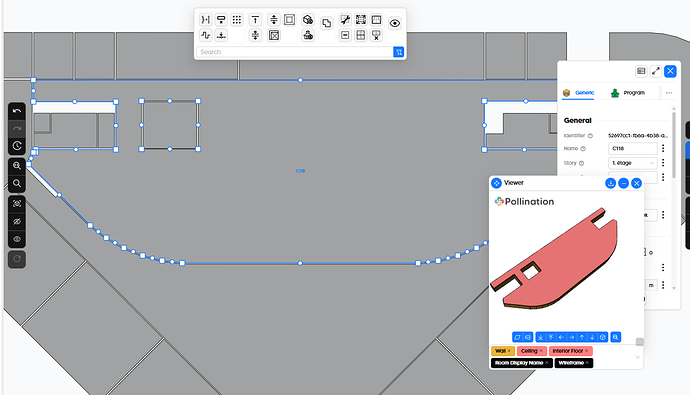The image size is (690, 395).
Task: Click the crossed square icon in toolbar
Action: pos(274,35)
